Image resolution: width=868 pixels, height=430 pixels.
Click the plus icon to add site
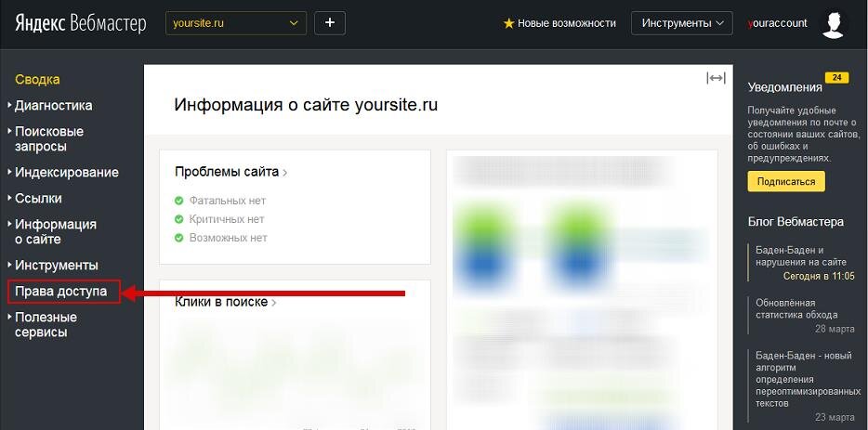coord(330,22)
